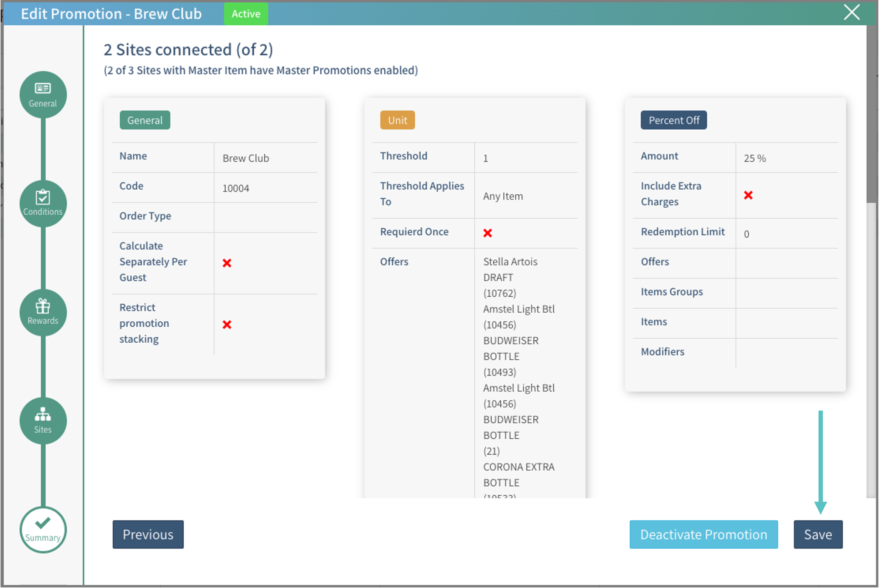Image resolution: width=879 pixels, height=588 pixels.
Task: Click red X for Include Extra Charges
Action: (x=748, y=195)
